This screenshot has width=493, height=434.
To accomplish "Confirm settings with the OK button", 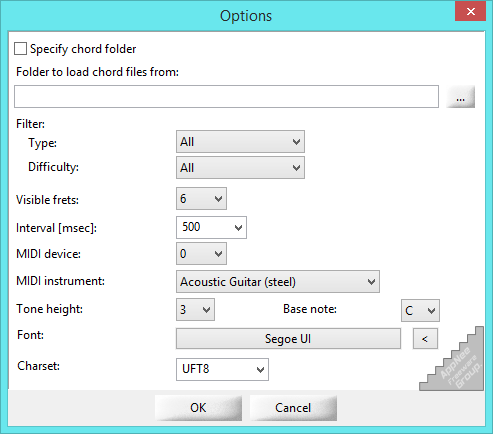I will (198, 408).
